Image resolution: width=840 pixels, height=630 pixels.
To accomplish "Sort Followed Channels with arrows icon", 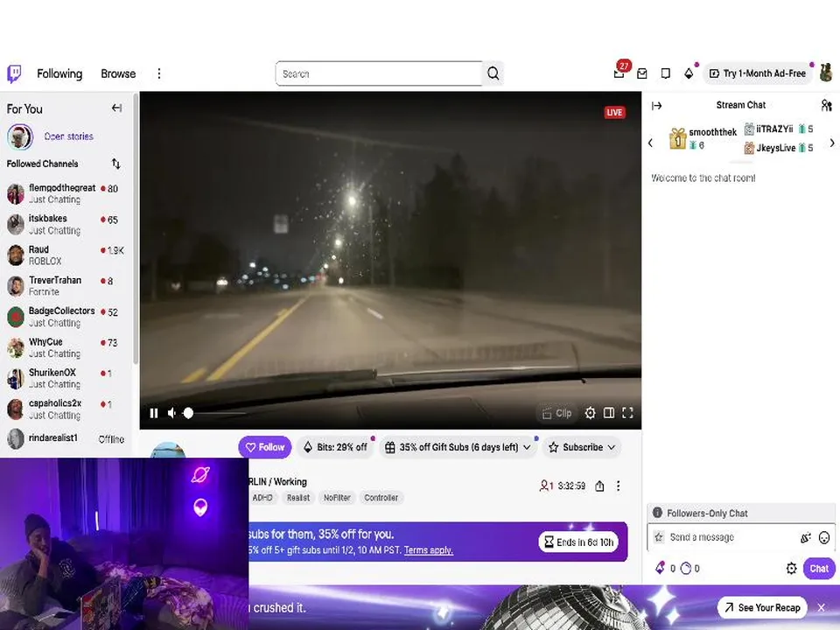I will click(x=115, y=164).
